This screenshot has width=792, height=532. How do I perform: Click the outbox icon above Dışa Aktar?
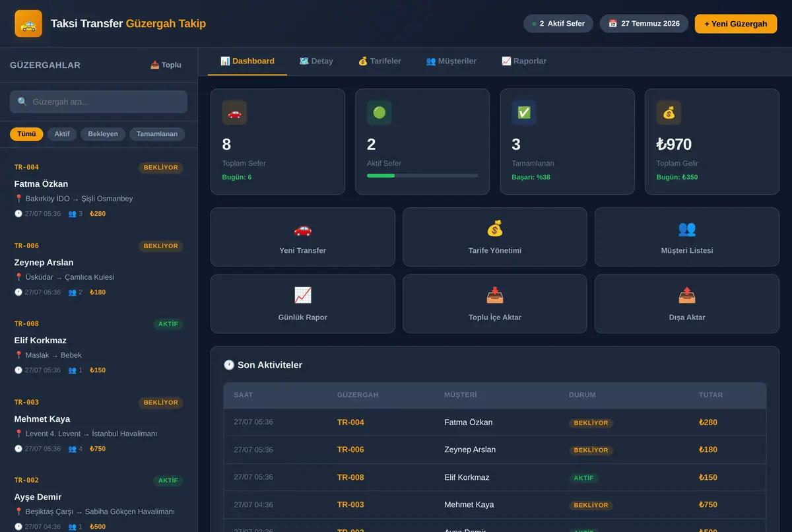(x=687, y=295)
